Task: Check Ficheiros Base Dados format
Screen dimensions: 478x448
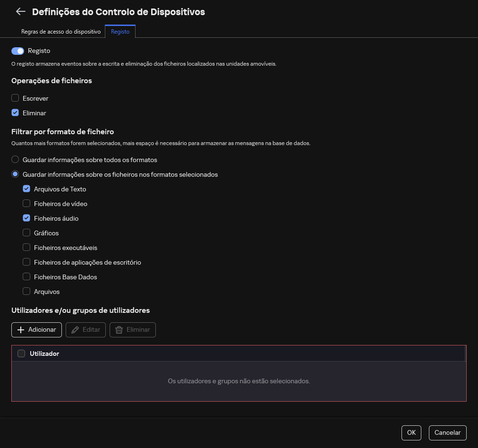Action: 26,276
